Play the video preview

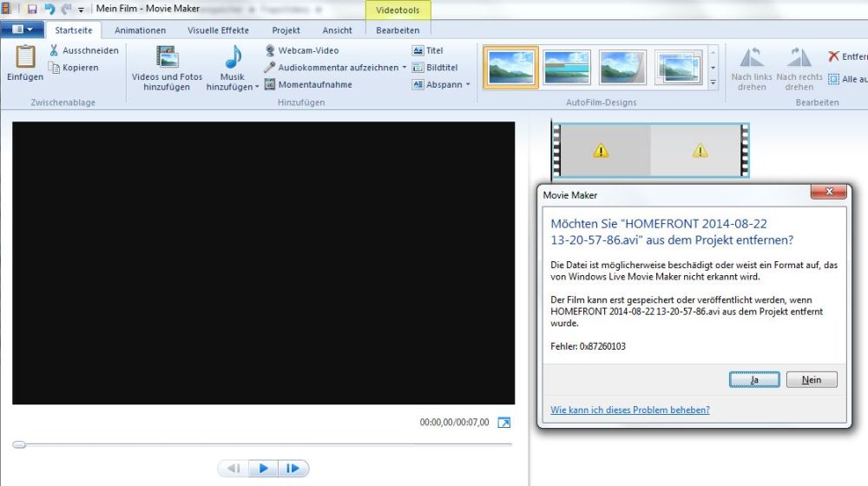264,469
